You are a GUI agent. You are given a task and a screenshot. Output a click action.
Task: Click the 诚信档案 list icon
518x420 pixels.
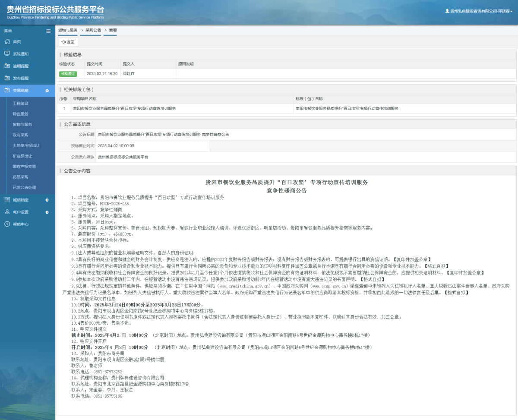coord(7,200)
